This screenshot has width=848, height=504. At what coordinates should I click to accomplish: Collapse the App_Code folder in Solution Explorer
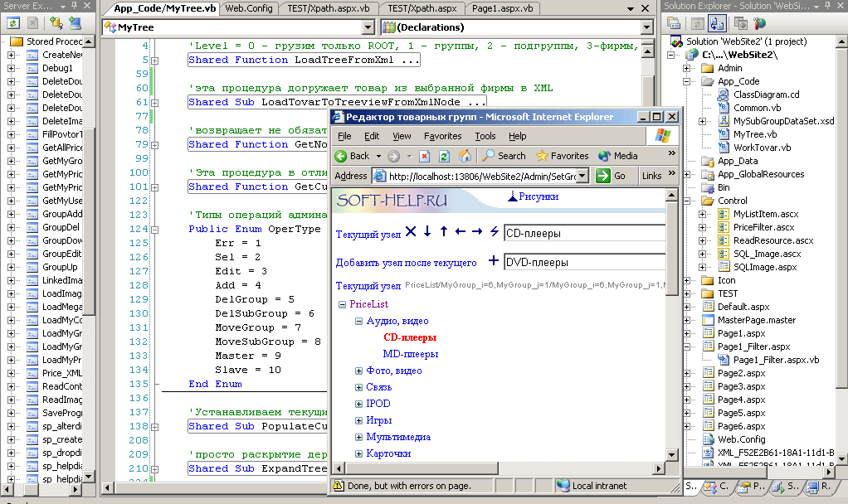[686, 81]
